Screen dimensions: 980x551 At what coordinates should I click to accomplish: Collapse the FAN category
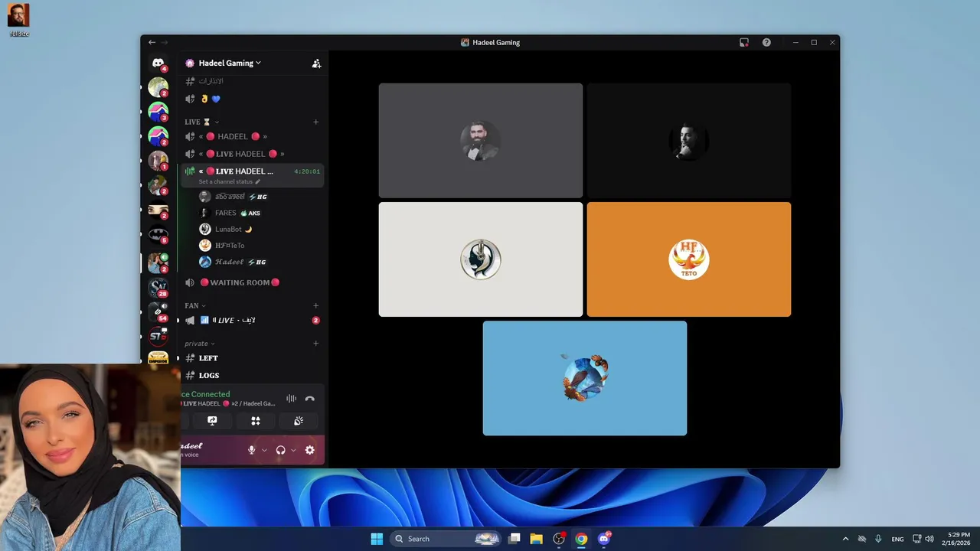195,305
